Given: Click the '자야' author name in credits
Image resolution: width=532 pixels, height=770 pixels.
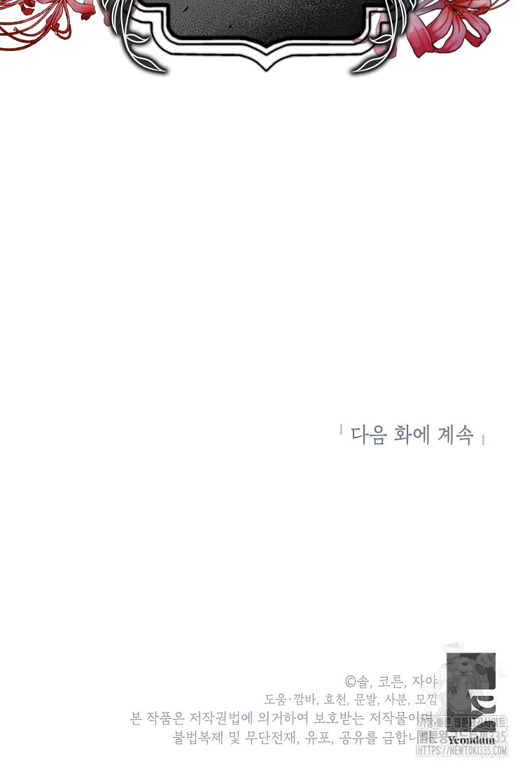Looking at the screenshot, I should click(424, 681).
